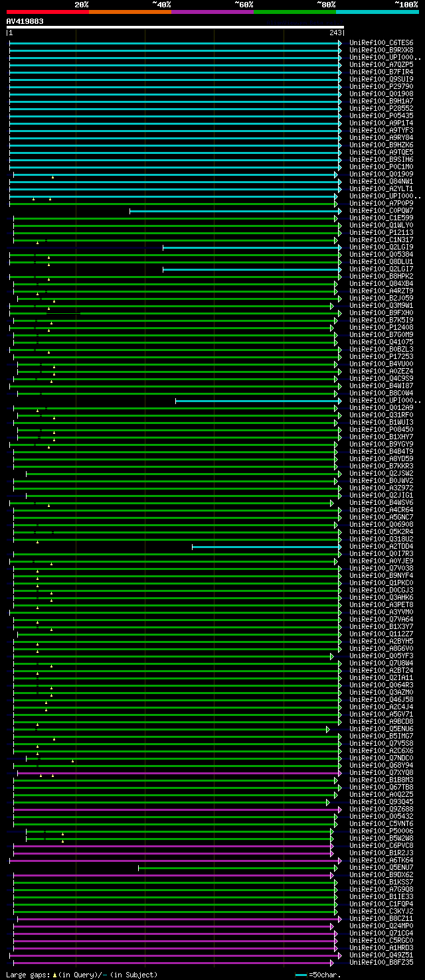Click the cyan alignment bar for UniRef100_Q01909
The width and height of the screenshot is (425, 980).
[175, 175]
